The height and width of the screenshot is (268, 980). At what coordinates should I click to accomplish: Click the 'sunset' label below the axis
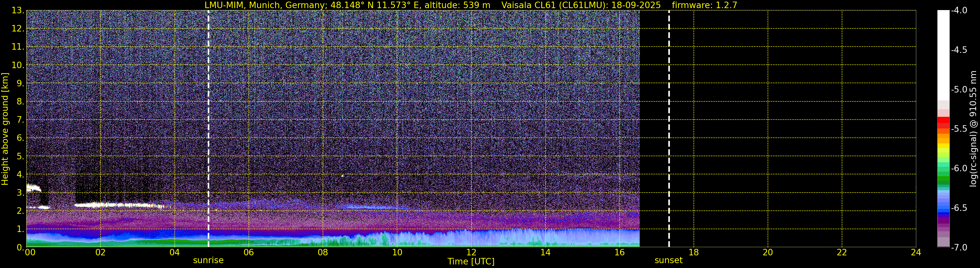[668, 261]
